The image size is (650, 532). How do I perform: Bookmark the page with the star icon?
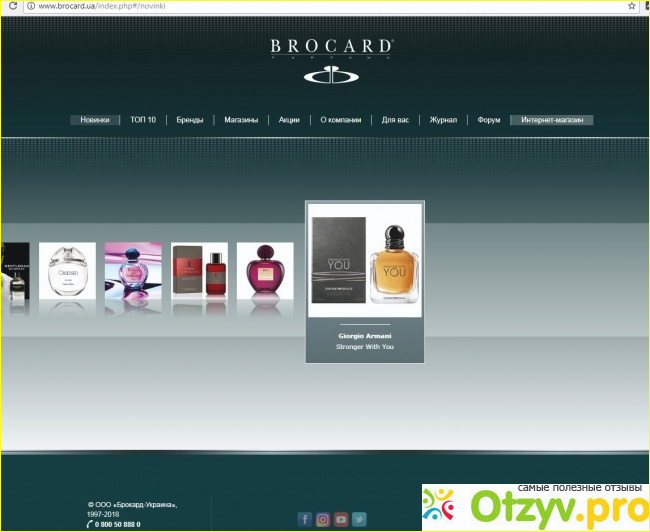pos(632,6)
